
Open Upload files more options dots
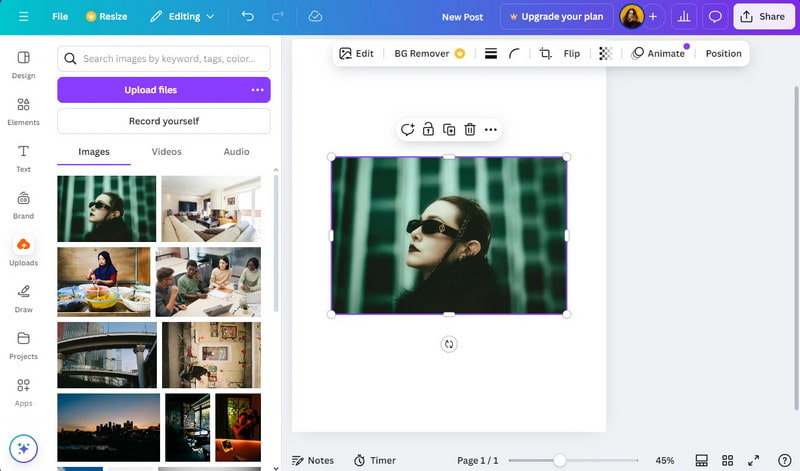tap(258, 90)
